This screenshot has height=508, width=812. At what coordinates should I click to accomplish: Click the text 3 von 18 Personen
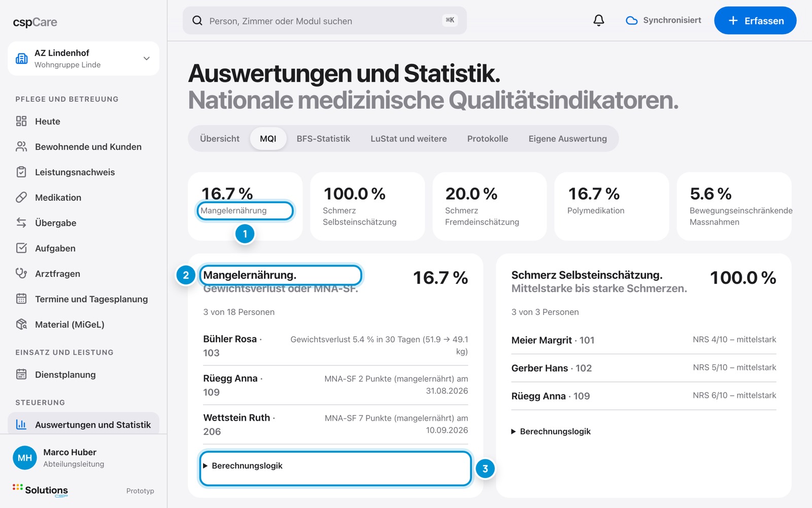click(x=239, y=312)
